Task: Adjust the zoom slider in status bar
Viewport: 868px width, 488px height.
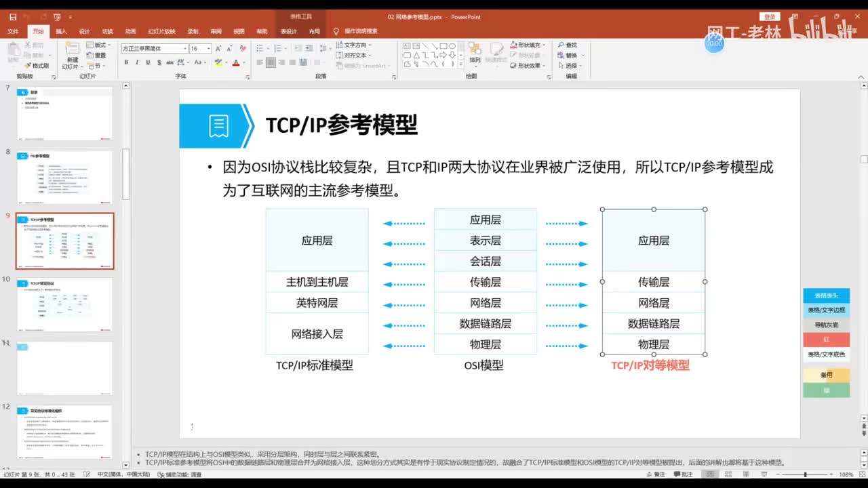Action: point(806,474)
